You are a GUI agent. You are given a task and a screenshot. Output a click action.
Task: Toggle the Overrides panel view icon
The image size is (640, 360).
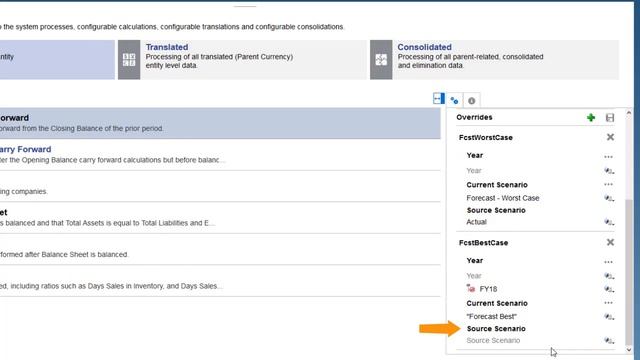point(439,99)
